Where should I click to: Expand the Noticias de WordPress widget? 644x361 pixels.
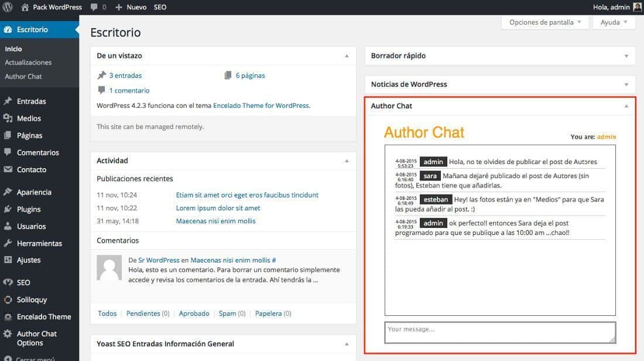tap(626, 85)
